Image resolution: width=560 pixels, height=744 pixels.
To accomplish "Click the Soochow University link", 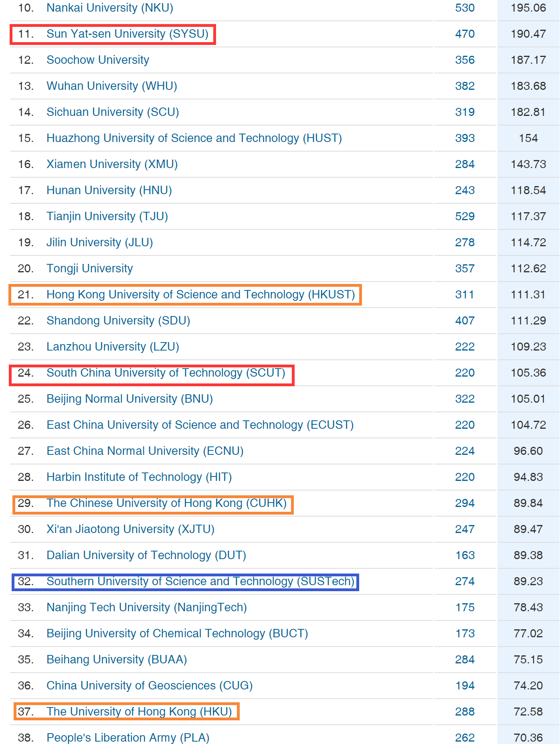I will [98, 60].
